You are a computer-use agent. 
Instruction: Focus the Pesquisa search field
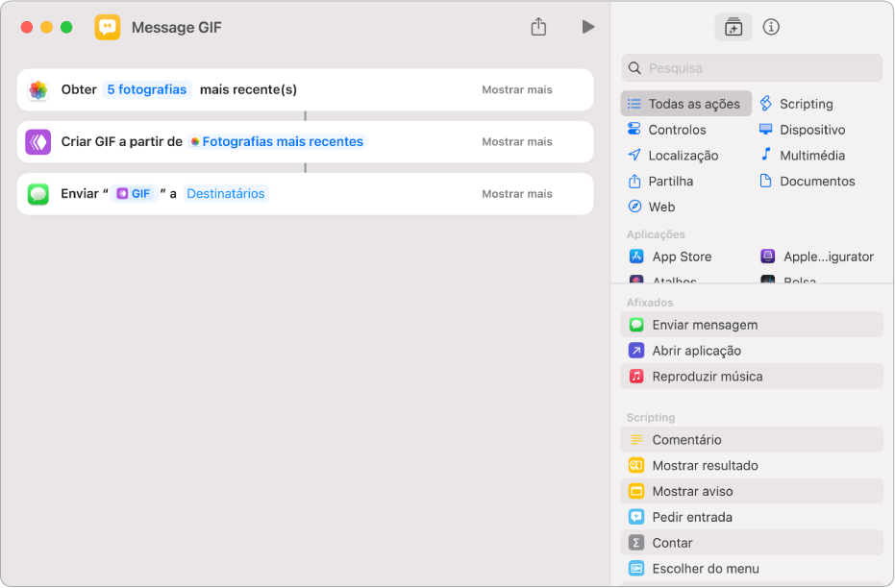point(759,68)
